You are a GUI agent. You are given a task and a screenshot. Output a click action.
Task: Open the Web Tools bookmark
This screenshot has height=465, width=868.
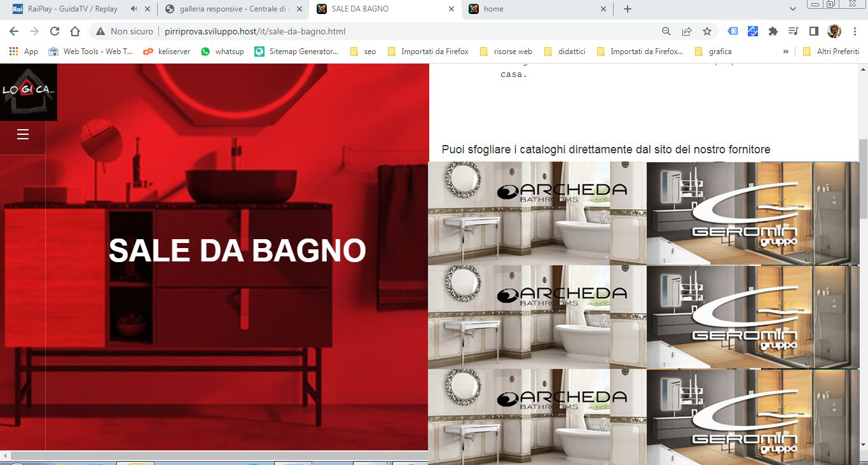click(90, 52)
